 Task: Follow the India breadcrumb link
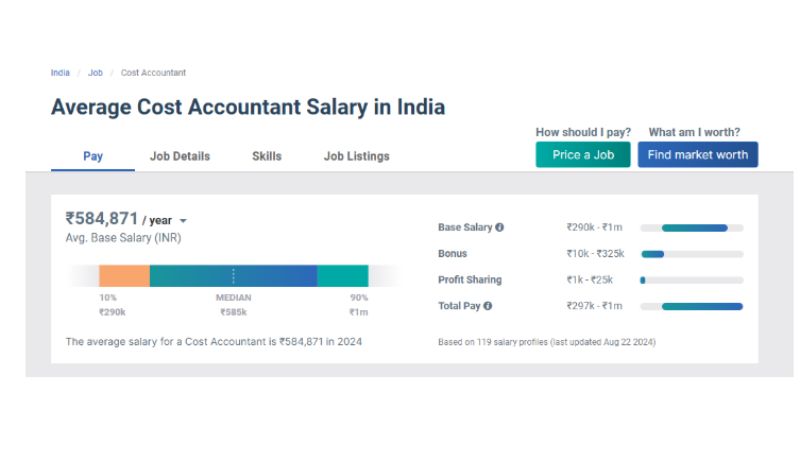[60, 73]
